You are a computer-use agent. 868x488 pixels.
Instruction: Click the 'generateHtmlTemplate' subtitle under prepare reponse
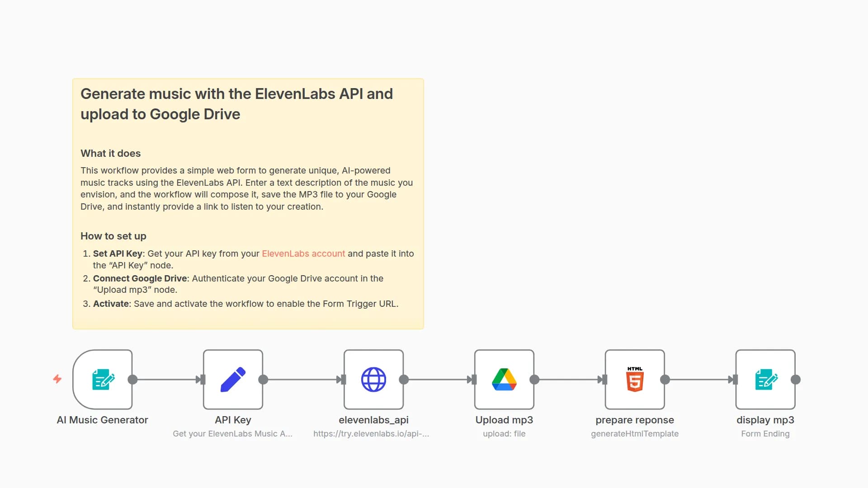tap(634, 434)
